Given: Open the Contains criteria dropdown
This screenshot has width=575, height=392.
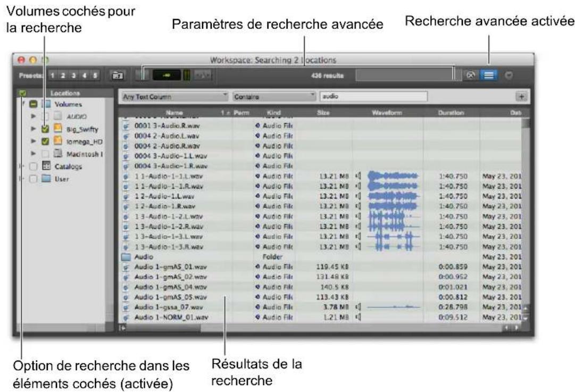Looking at the screenshot, I should pos(274,96).
